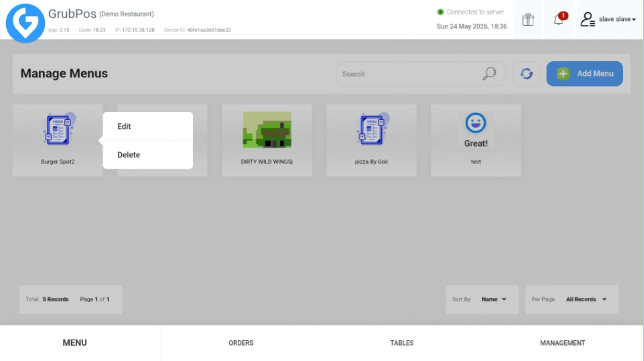644x361 pixels.
Task: Select the Burger Spot2 menu icon
Action: pyautogui.click(x=58, y=129)
